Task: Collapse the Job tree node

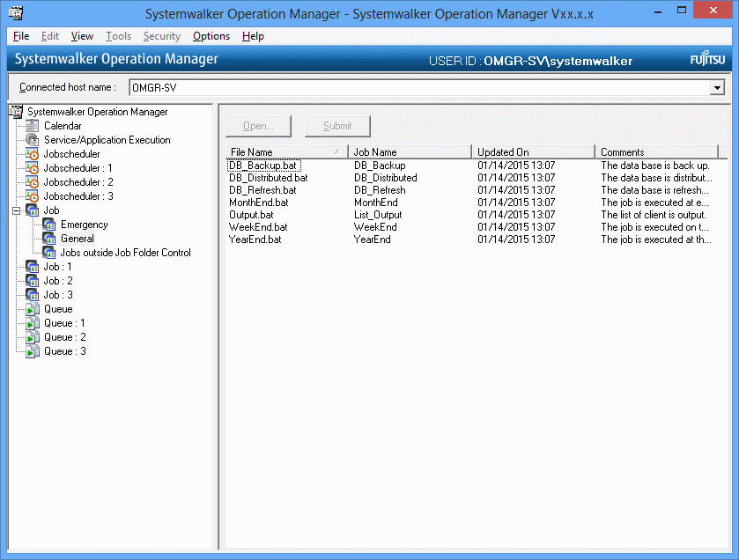Action: [x=16, y=211]
